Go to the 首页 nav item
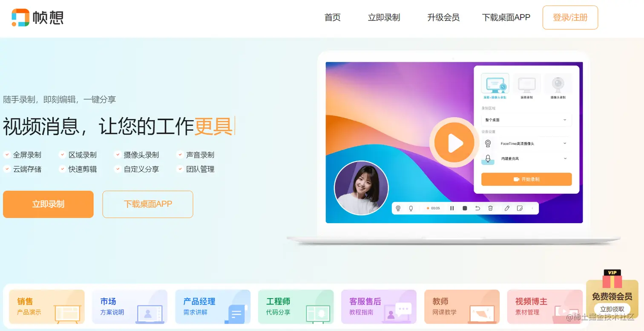Viewport: 644px width, 331px height. [333, 17]
